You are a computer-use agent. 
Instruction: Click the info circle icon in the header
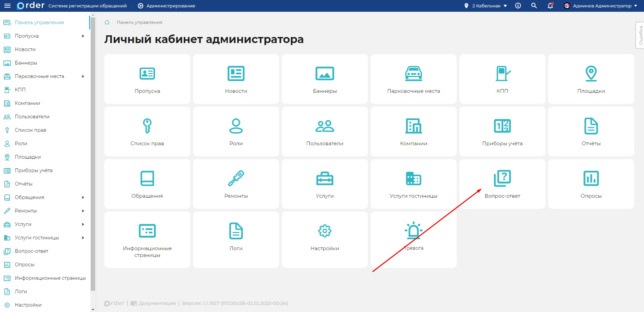[x=518, y=6]
